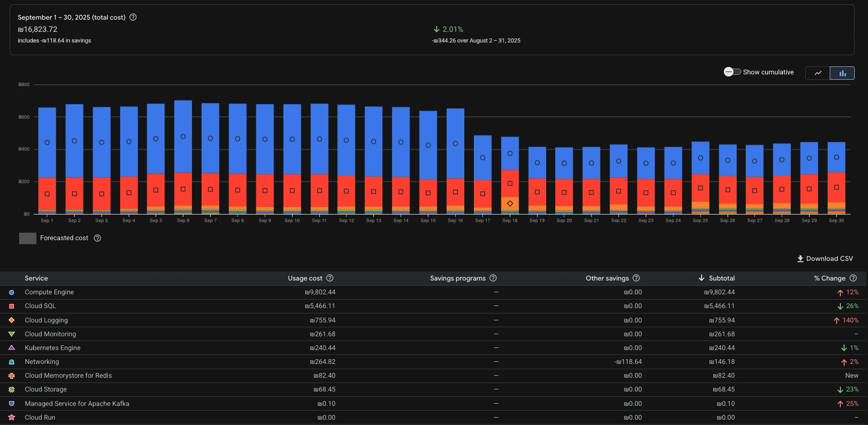This screenshot has width=868, height=425.
Task: Switch to line chart view
Action: [817, 73]
